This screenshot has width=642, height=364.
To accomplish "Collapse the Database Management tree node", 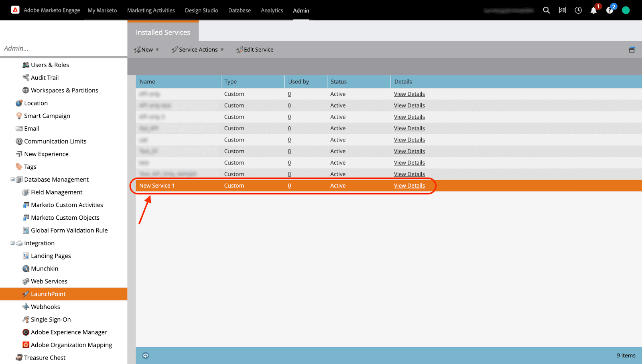I will pyautogui.click(x=12, y=180).
